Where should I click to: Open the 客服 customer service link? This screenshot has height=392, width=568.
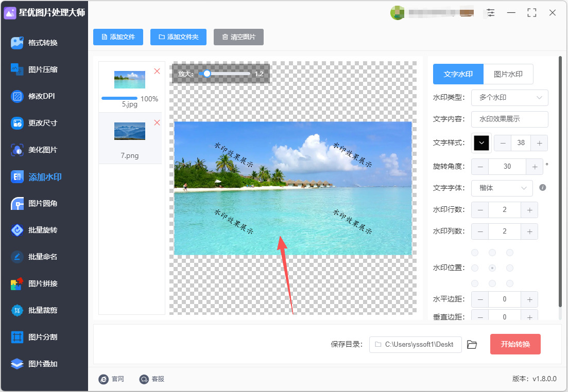[152, 379]
